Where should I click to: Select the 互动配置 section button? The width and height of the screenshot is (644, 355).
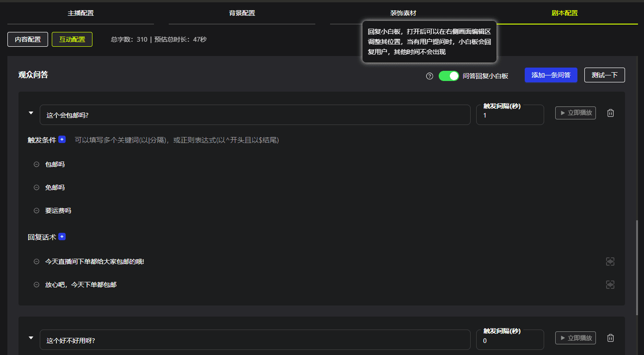(72, 39)
